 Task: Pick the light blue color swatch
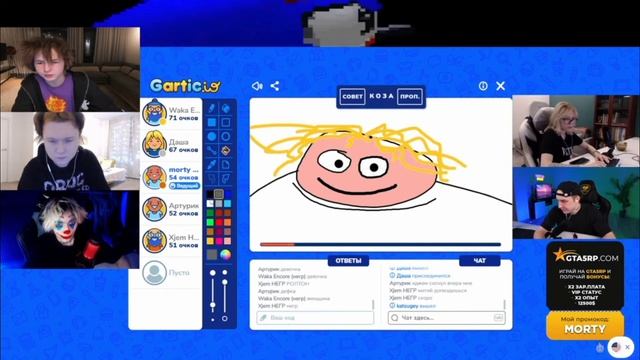pos(228,203)
